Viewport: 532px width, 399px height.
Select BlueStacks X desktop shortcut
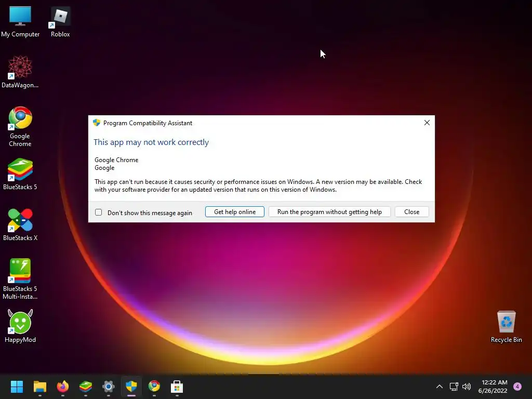point(20,224)
